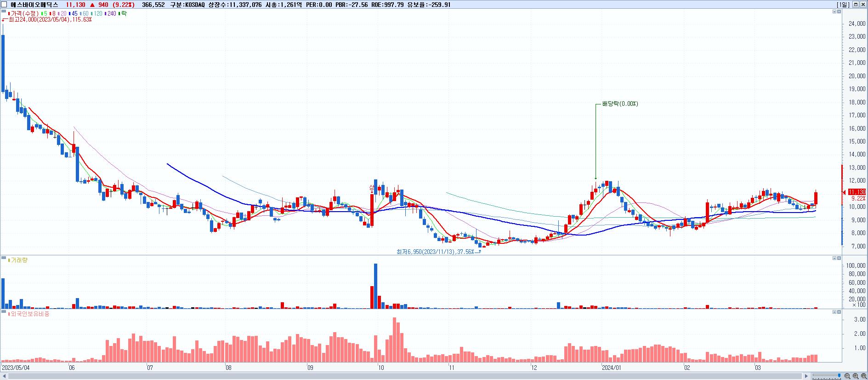
Task: Select the 가격(수정) price legend
Action: pyautogui.click(x=24, y=13)
